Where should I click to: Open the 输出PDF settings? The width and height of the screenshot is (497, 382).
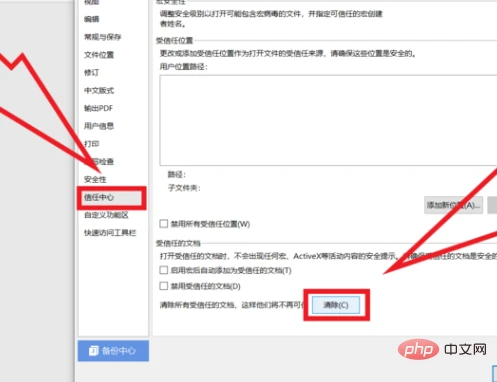(x=99, y=108)
